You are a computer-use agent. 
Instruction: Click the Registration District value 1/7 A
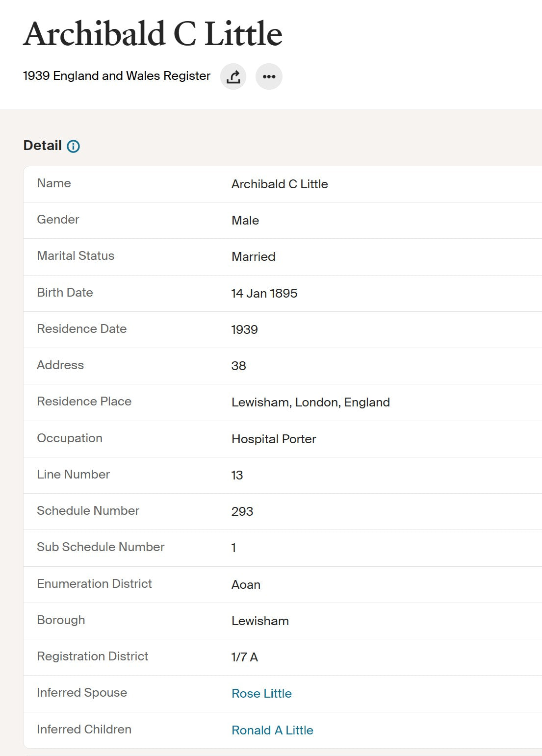coord(244,657)
